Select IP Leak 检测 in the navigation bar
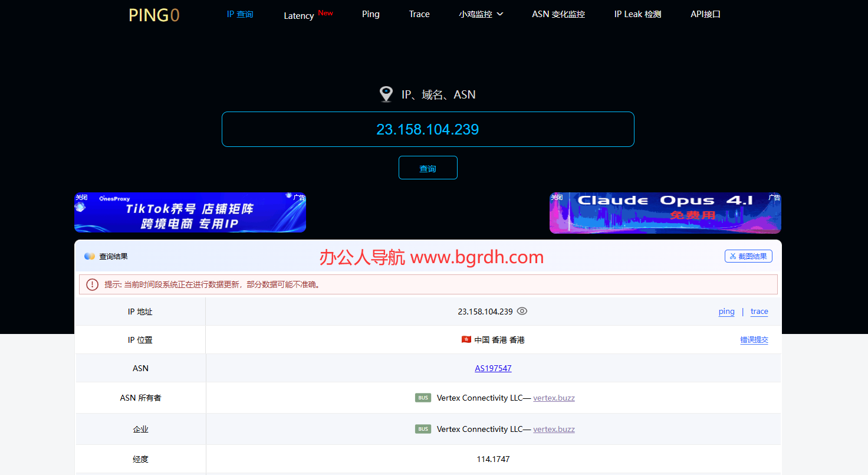This screenshot has height=475, width=868. 637,14
